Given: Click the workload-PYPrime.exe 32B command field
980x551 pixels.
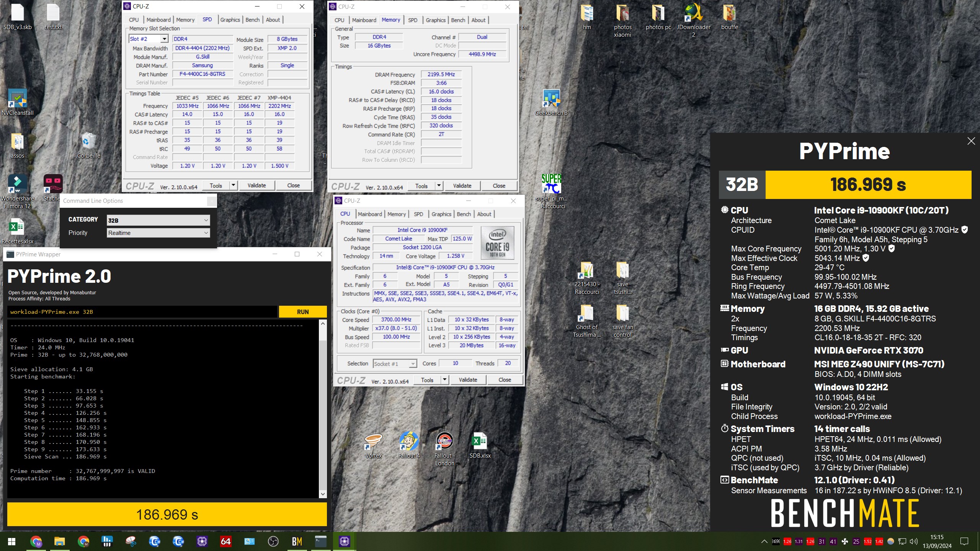Looking at the screenshot, I should [142, 311].
